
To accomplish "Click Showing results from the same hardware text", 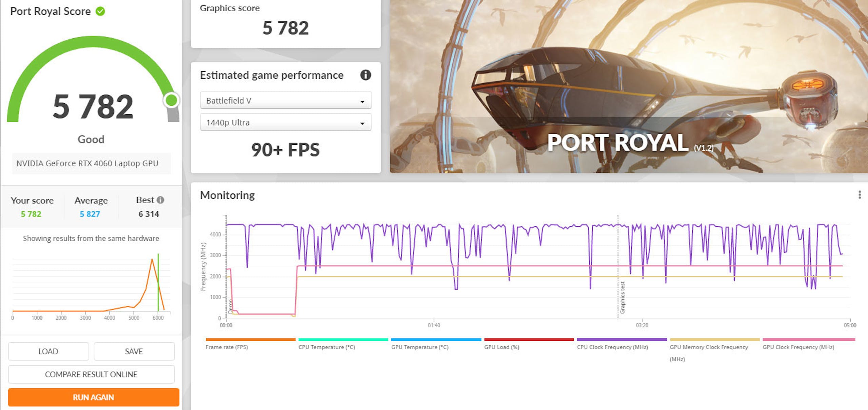I will pyautogui.click(x=91, y=238).
